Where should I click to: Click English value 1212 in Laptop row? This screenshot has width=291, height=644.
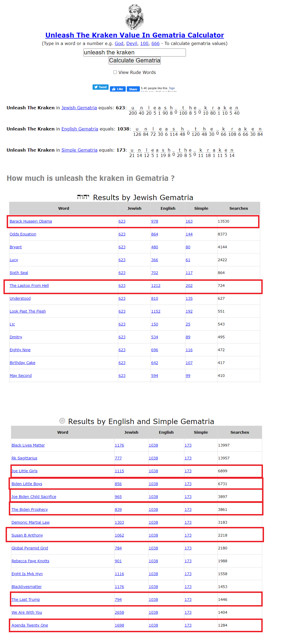156,286
